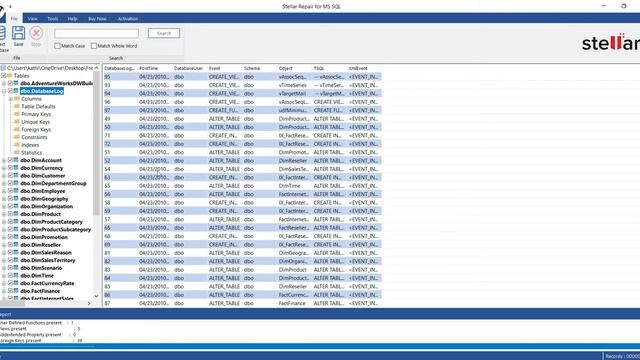
Task: Click table icon beside dbo.DimProduct
Action: [16, 214]
